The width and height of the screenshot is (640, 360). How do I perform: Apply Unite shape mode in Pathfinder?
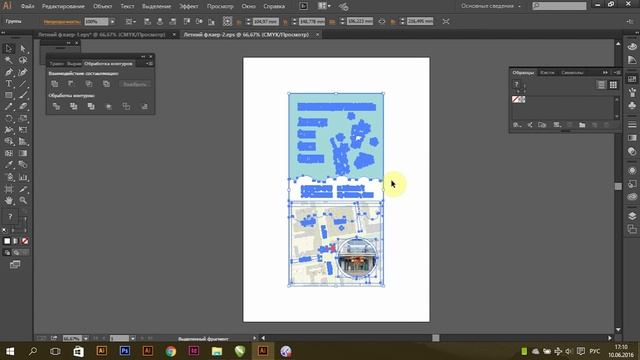point(55,84)
